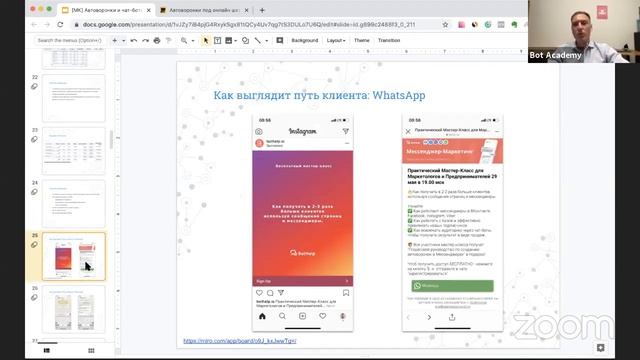Click link icon beside slide 26
640x360 pixels.
(34, 297)
